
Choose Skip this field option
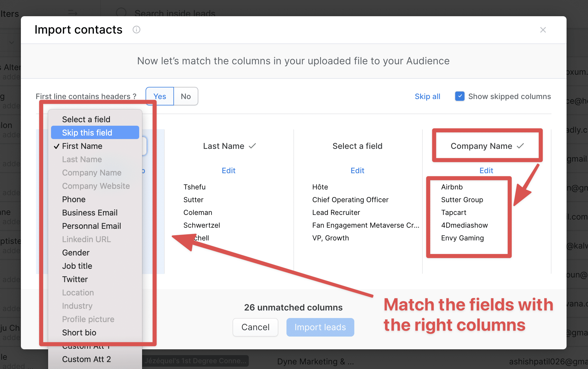click(87, 133)
